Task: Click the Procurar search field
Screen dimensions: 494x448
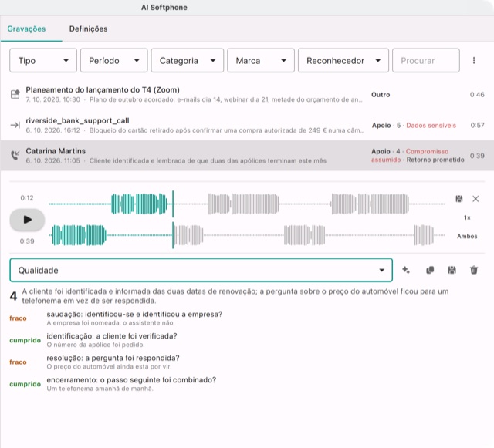Action: pos(425,60)
